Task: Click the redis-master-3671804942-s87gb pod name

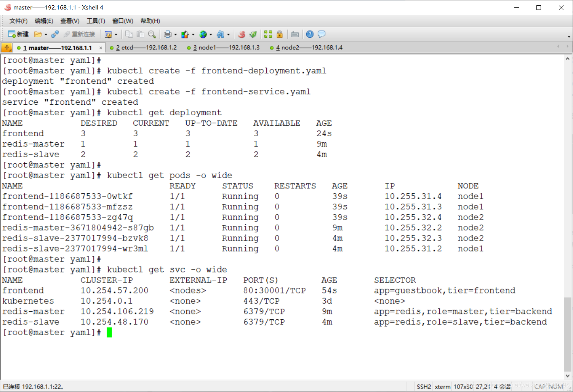Action: tap(78, 228)
